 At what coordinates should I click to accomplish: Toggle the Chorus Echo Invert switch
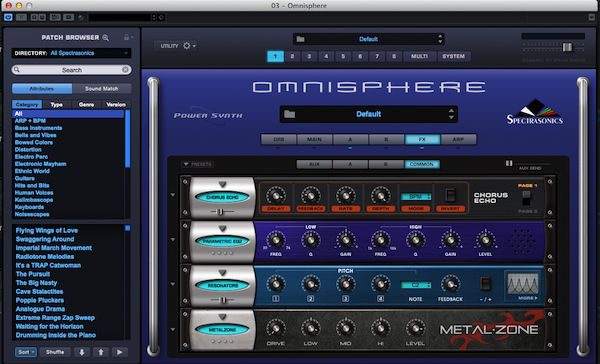click(450, 195)
